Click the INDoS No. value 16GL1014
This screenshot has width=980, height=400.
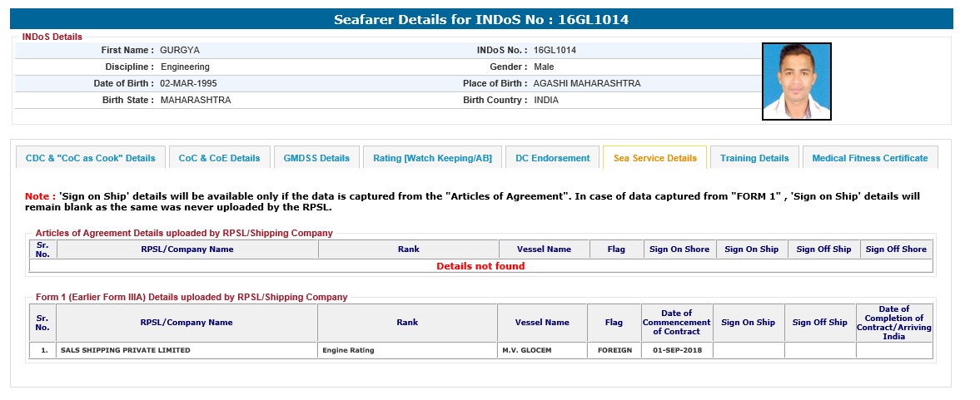(555, 50)
